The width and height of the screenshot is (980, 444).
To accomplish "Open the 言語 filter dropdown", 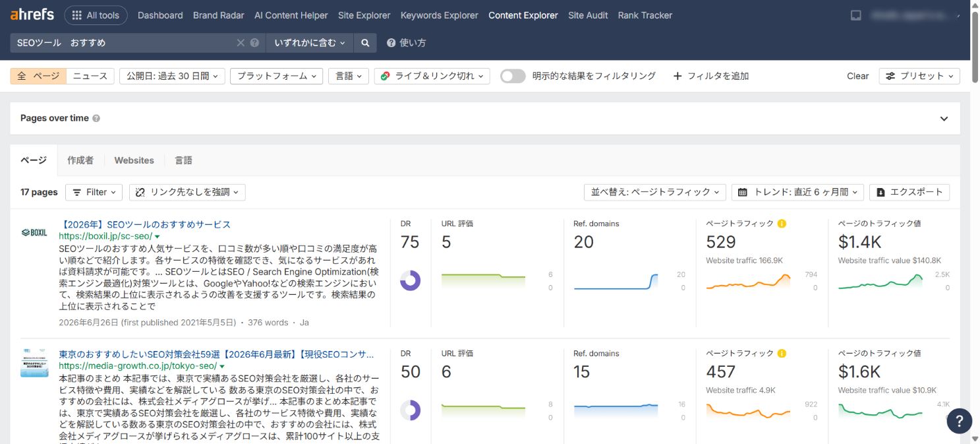I will tap(348, 76).
